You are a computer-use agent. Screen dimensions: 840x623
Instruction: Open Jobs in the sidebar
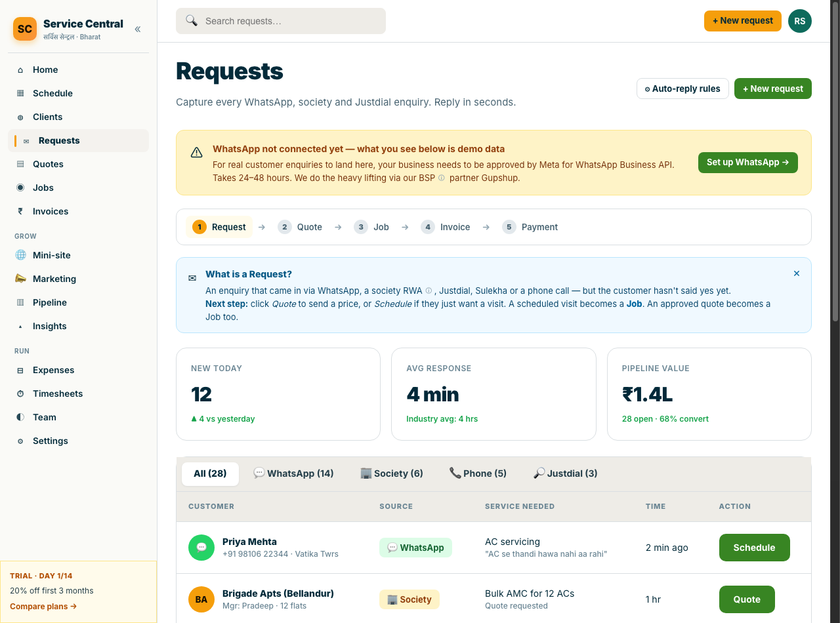(x=78, y=188)
